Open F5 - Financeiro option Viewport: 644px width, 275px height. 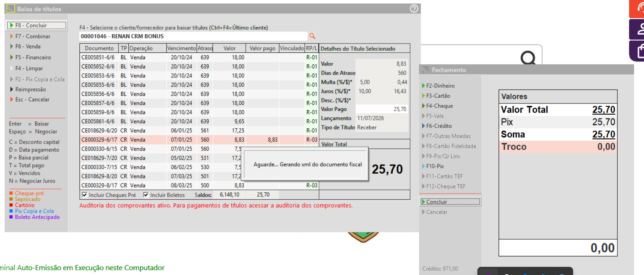tap(33, 57)
